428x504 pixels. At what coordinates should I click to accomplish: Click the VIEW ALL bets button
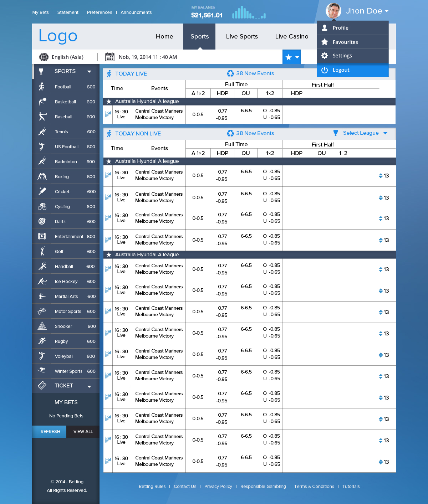[83, 432]
